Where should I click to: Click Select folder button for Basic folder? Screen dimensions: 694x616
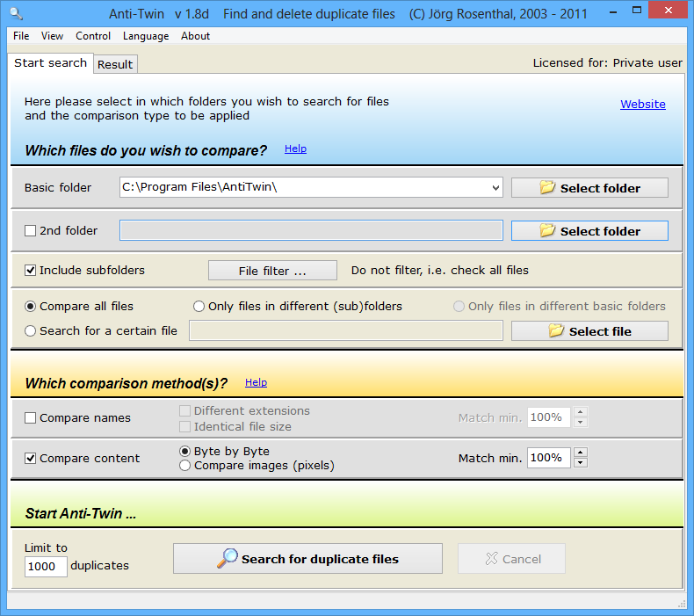pyautogui.click(x=589, y=188)
